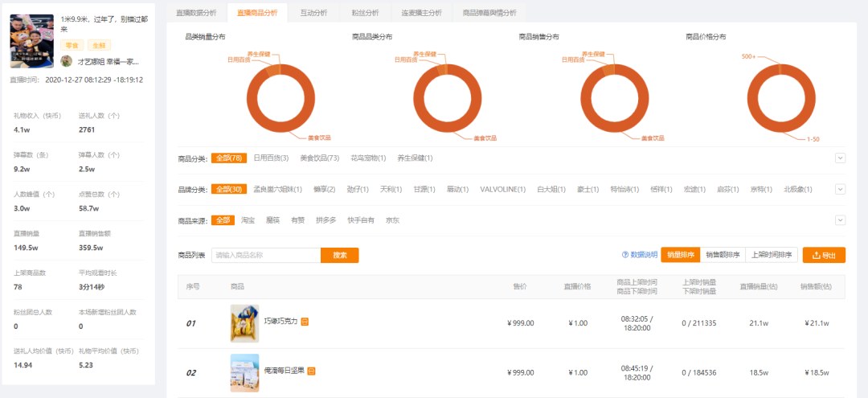Click the 商品品类分布 donut chart

coord(448,98)
